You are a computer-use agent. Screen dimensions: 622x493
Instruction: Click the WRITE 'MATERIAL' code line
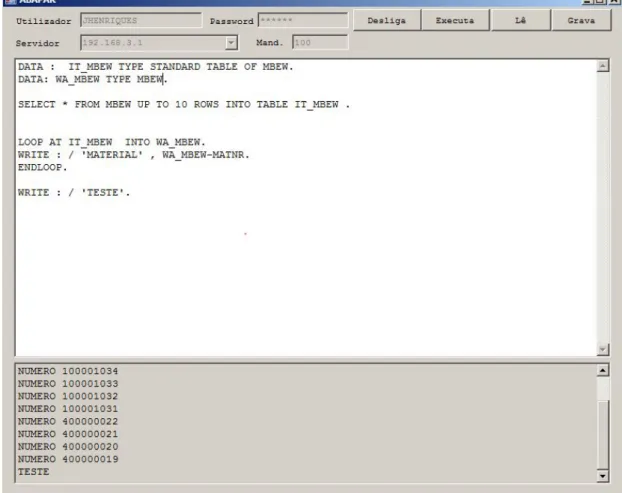pos(134,155)
